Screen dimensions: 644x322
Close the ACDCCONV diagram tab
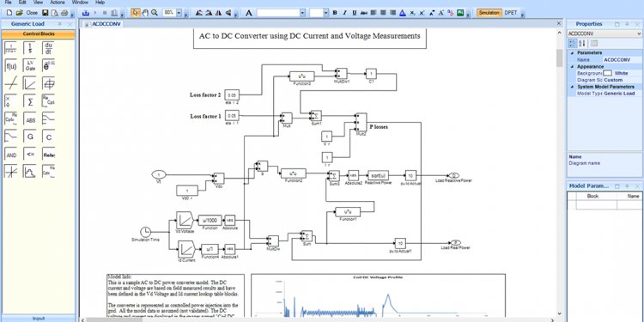(559, 23)
